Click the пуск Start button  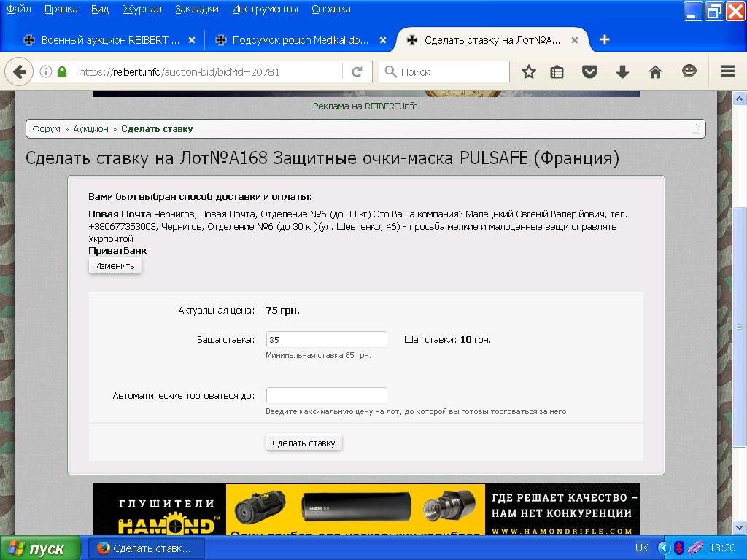click(x=40, y=548)
